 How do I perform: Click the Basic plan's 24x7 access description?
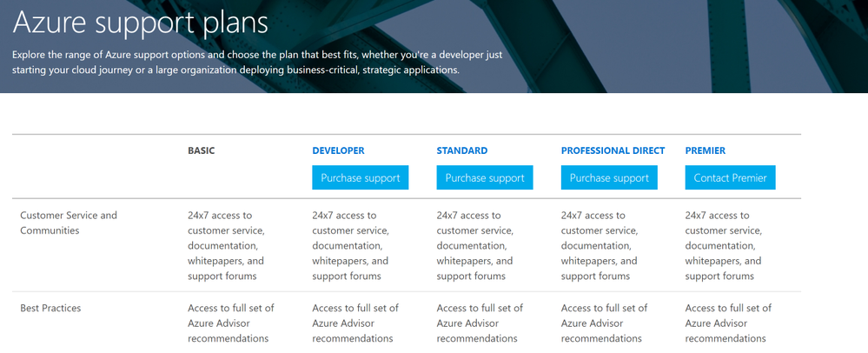tap(226, 245)
